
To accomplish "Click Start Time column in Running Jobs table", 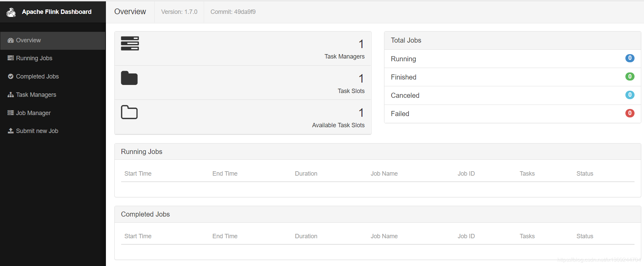I will coord(138,174).
